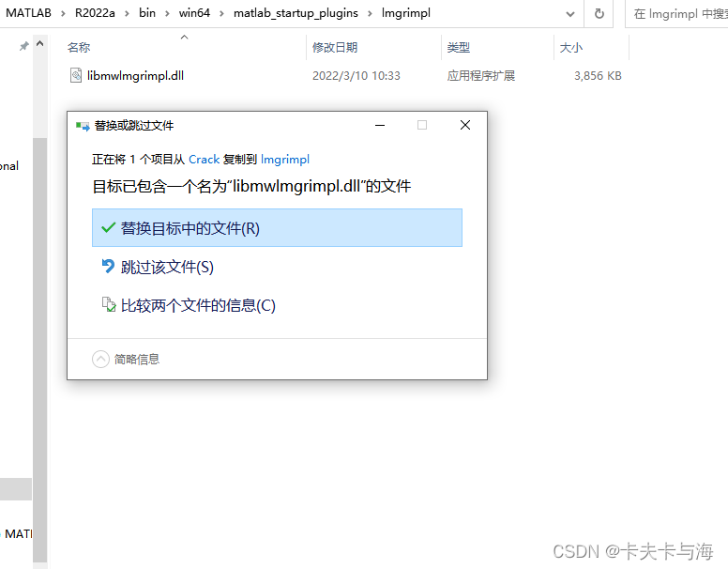Image resolution: width=728 pixels, height=569 pixels.
Task: Sort by 名称 column header
Action: click(x=79, y=47)
